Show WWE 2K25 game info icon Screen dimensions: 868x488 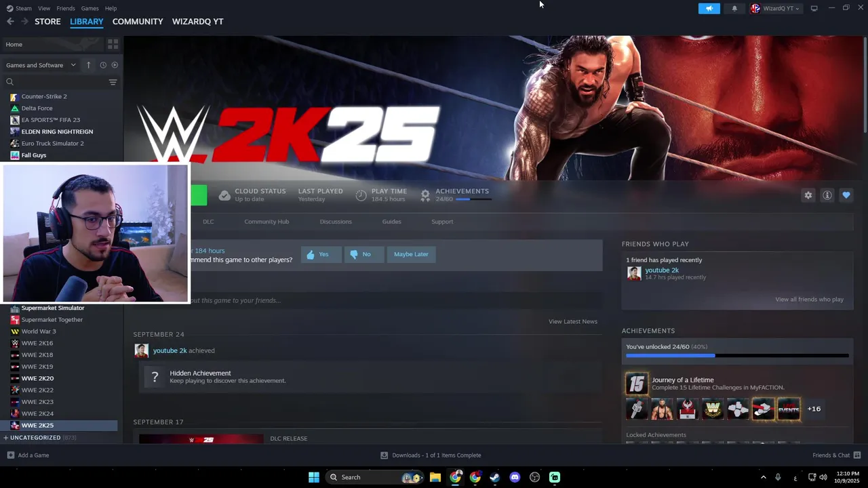pos(827,195)
